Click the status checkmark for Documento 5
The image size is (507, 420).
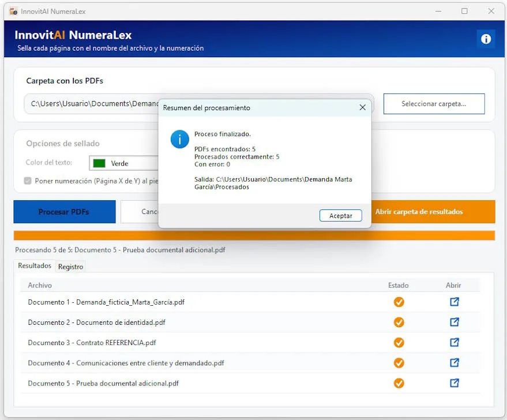click(x=399, y=383)
